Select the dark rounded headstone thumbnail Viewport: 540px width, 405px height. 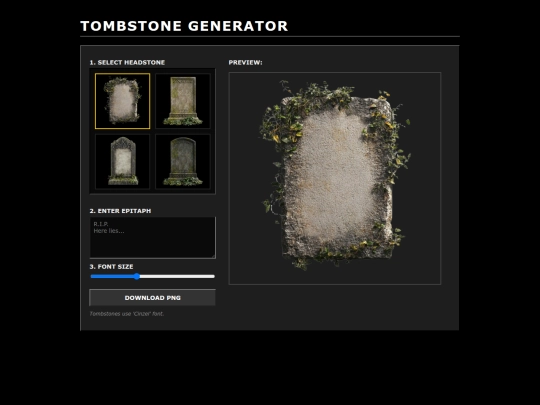[x=183, y=162]
